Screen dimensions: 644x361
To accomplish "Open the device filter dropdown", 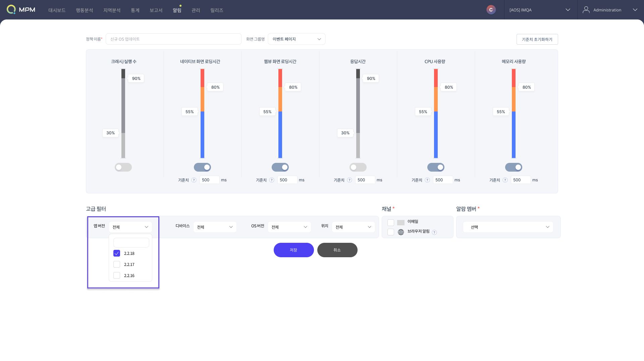I will tap(215, 227).
